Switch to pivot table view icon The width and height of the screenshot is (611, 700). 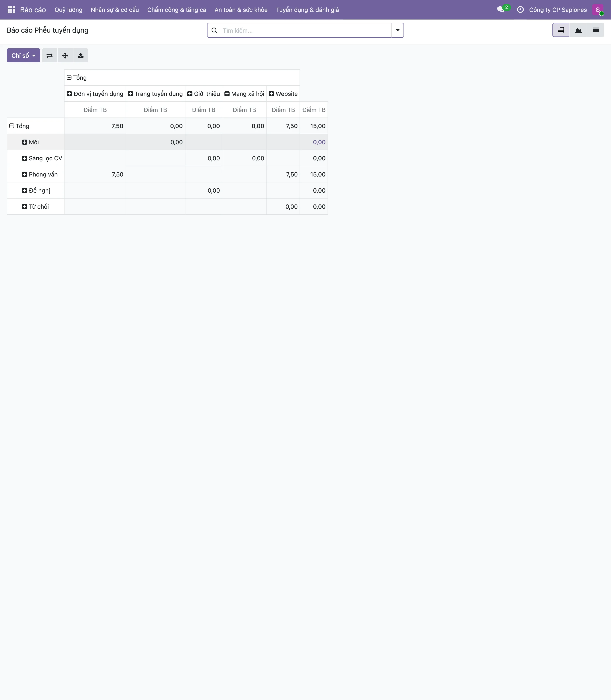(561, 30)
